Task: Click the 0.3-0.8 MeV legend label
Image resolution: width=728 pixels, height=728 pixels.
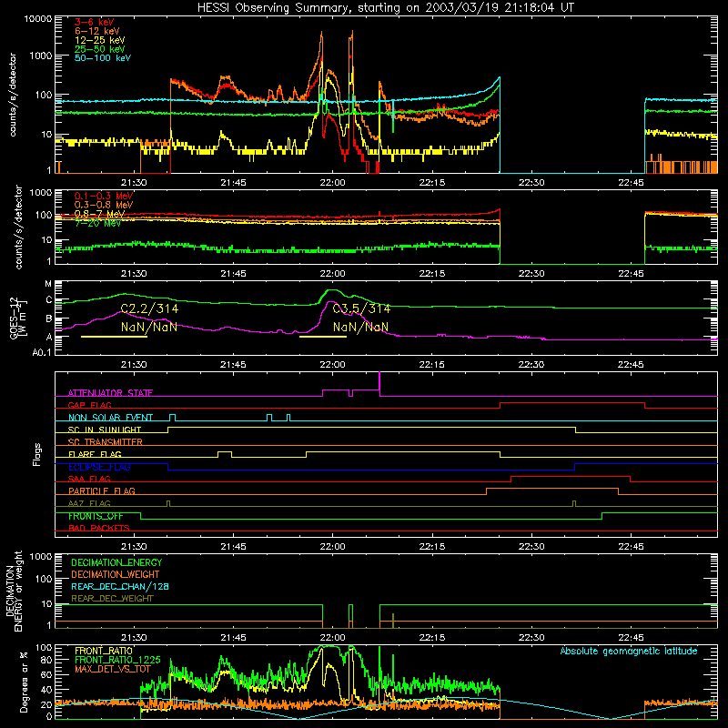Action: (104, 205)
